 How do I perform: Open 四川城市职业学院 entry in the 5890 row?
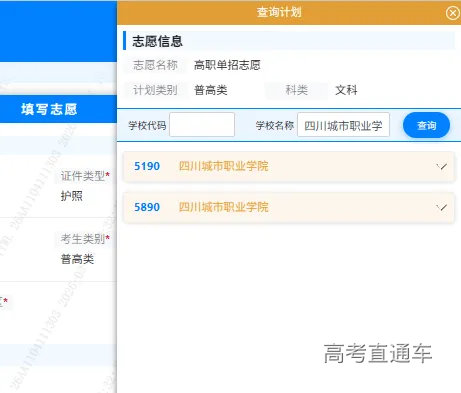224,207
